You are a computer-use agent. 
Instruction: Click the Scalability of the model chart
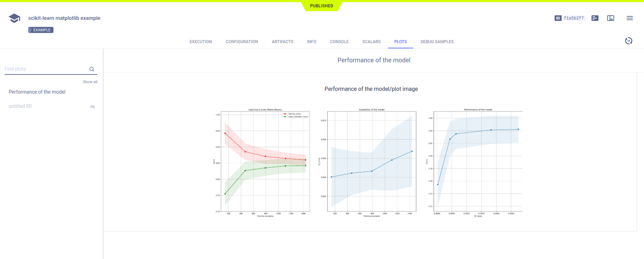[x=371, y=162]
